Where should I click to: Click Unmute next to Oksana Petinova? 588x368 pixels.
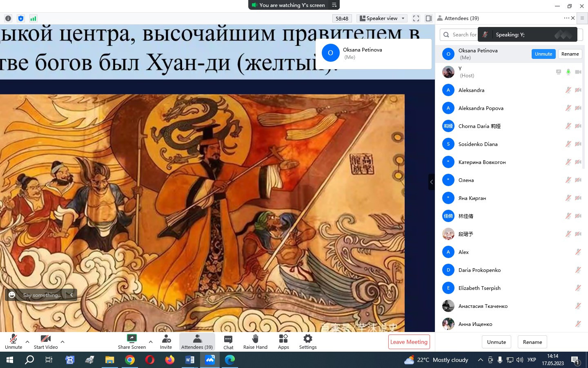(543, 54)
